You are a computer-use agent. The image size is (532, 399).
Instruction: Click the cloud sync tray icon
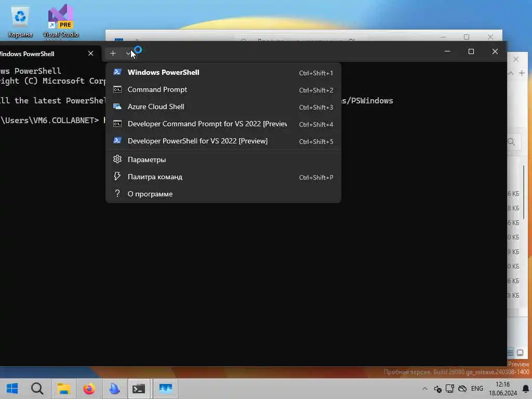pyautogui.click(x=462, y=389)
